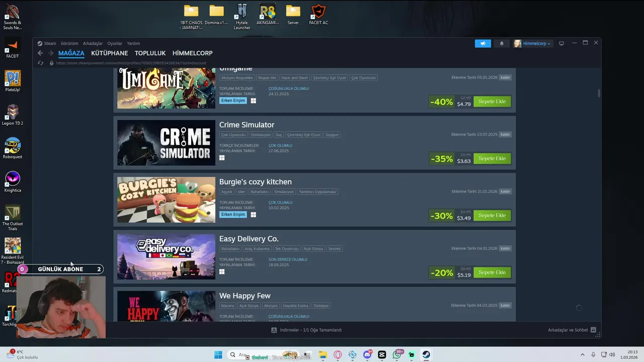Open the Burgie's cozy kitchen title link
The height and width of the screenshot is (362, 644).
pos(255,182)
